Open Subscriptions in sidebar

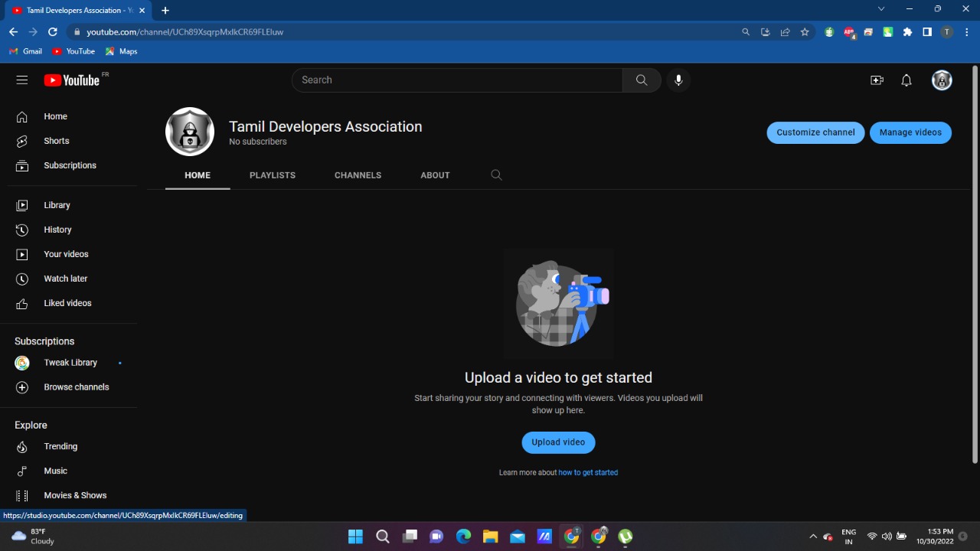point(69,165)
